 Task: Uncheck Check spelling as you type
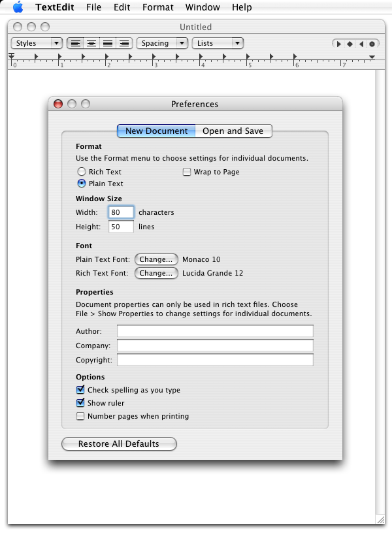pyautogui.click(x=80, y=389)
